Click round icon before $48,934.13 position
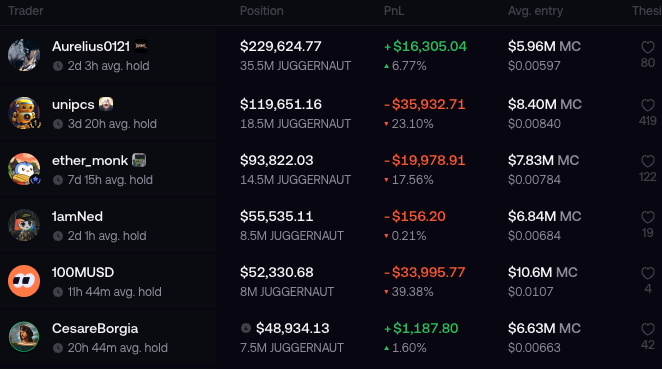Screen dimensions: 662x369 tap(246, 328)
